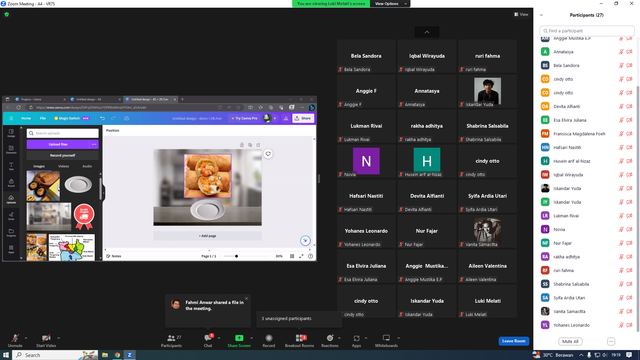The height and width of the screenshot is (360, 640).
Task: Click Vanita Samacitta's video tile
Action: (x=487, y=231)
